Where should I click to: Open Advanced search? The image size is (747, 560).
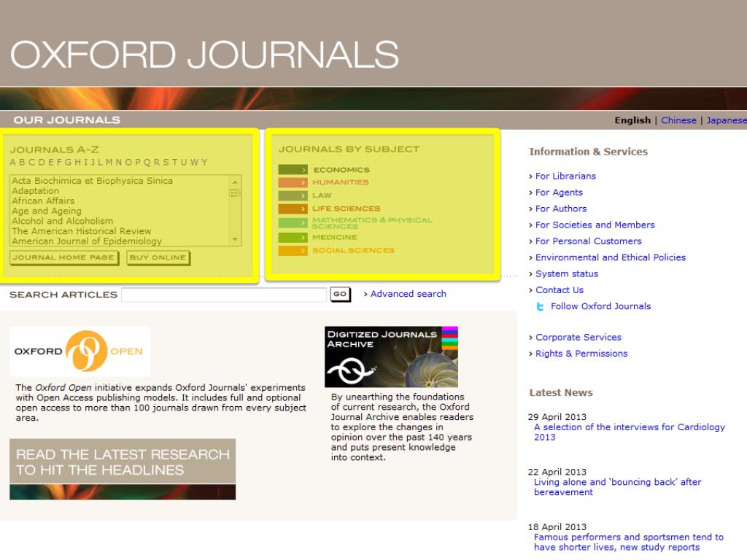tap(409, 294)
